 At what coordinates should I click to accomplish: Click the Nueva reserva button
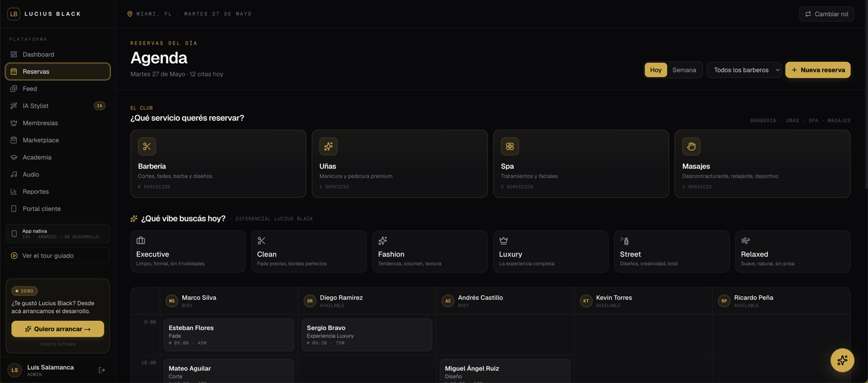coord(818,70)
